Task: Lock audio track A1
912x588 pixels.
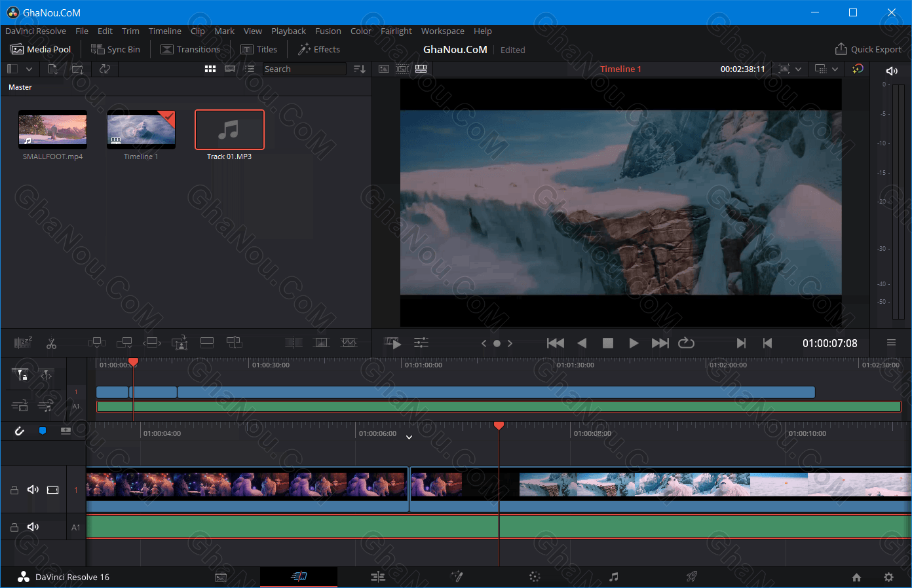Action: click(14, 527)
